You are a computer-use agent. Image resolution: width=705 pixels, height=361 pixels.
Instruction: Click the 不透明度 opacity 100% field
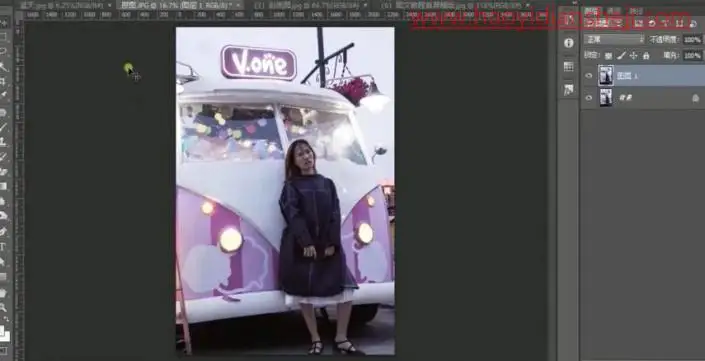pyautogui.click(x=692, y=40)
